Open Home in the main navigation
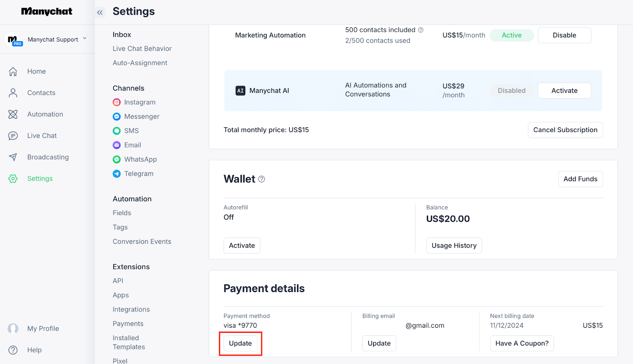Image resolution: width=633 pixels, height=364 pixels. (36, 72)
